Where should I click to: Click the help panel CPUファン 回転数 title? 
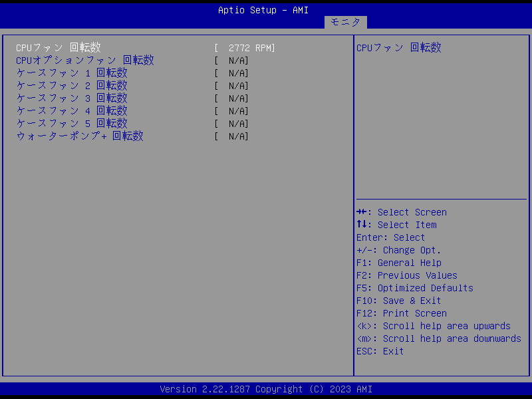point(398,47)
